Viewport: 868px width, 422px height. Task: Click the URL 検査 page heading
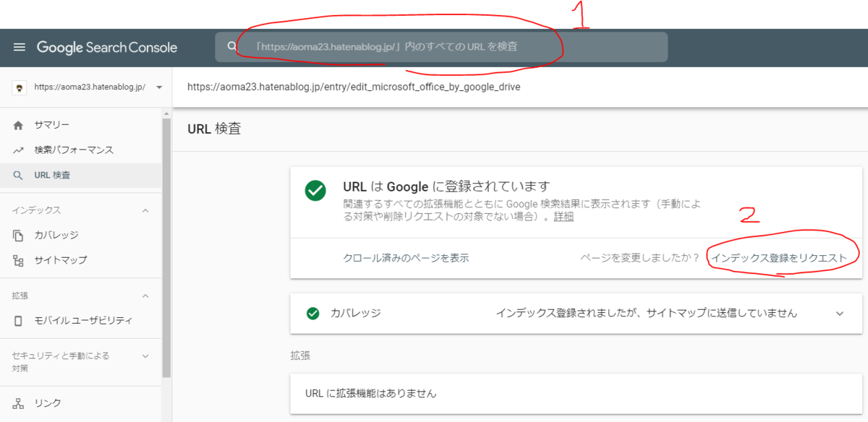pyautogui.click(x=214, y=129)
